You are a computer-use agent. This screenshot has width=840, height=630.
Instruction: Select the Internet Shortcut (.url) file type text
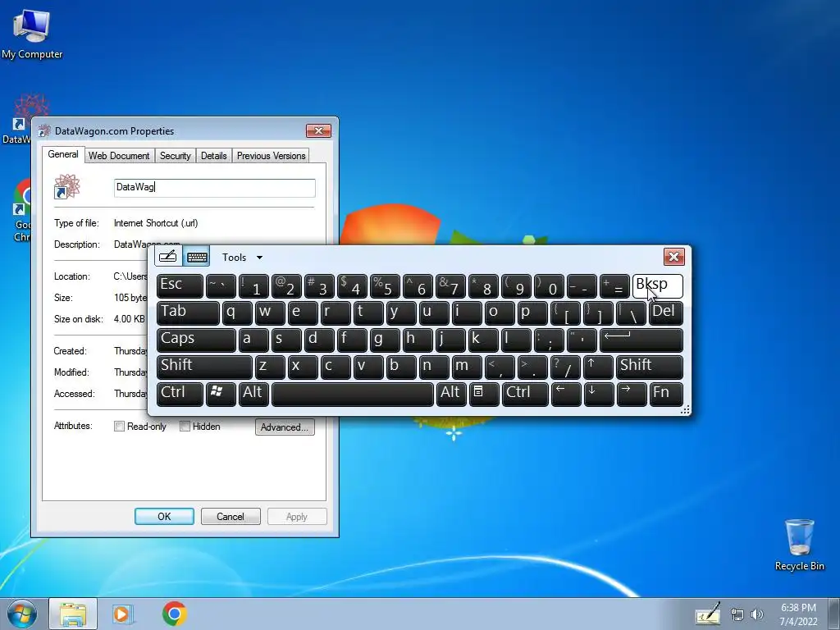click(x=156, y=223)
